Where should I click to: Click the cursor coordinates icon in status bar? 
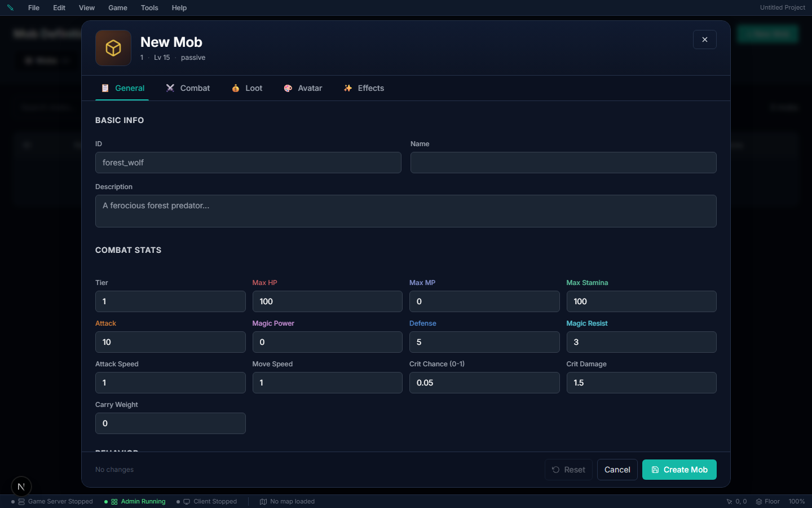click(729, 502)
